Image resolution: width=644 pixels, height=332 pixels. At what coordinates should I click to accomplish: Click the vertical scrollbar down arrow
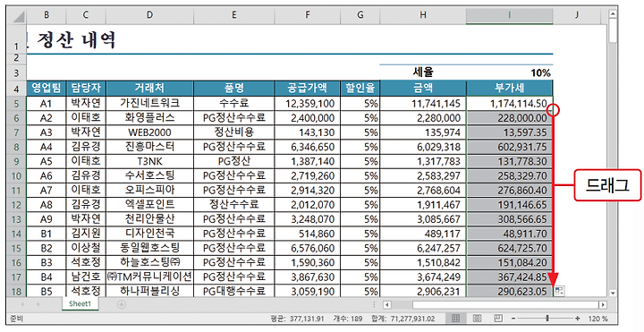click(613, 293)
